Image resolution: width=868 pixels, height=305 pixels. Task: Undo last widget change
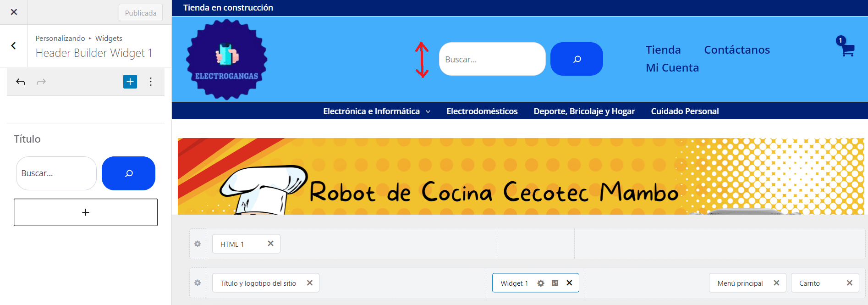point(21,82)
